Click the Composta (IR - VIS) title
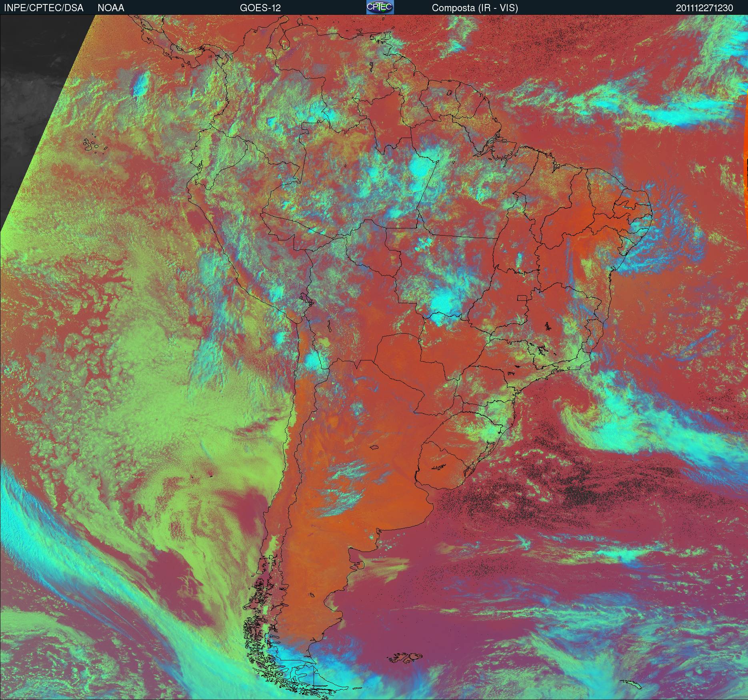Viewport: 748px width, 700px height. click(x=475, y=8)
